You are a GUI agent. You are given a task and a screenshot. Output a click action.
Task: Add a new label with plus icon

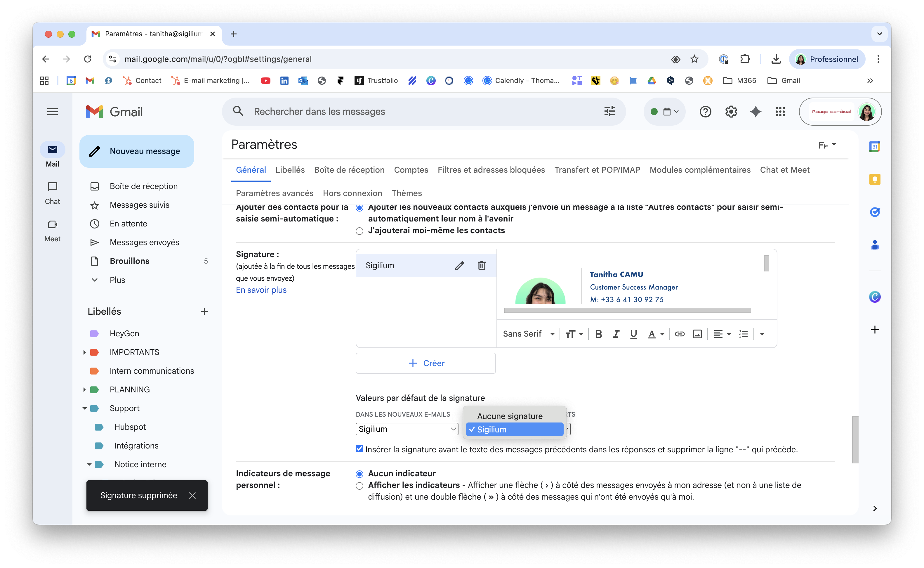tap(204, 311)
